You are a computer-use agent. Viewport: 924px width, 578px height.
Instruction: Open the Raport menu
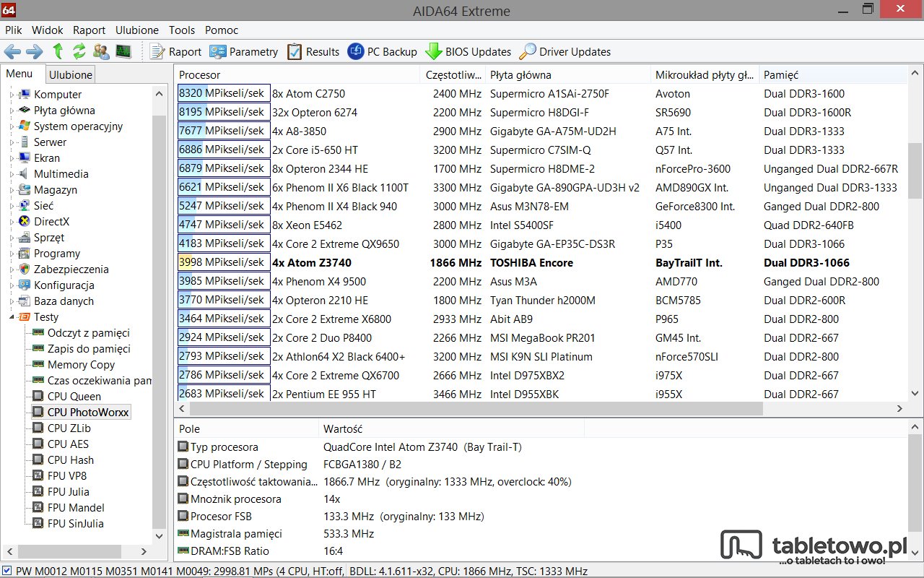click(x=89, y=30)
